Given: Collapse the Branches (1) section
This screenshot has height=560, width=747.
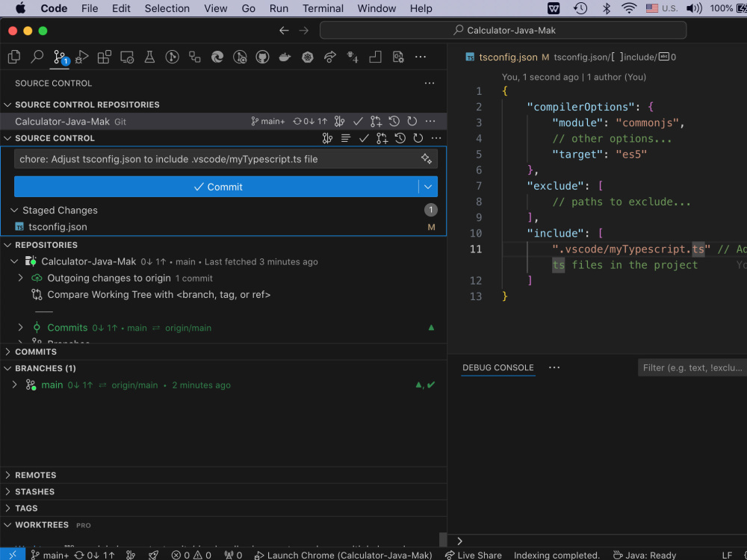Looking at the screenshot, I should click(7, 368).
